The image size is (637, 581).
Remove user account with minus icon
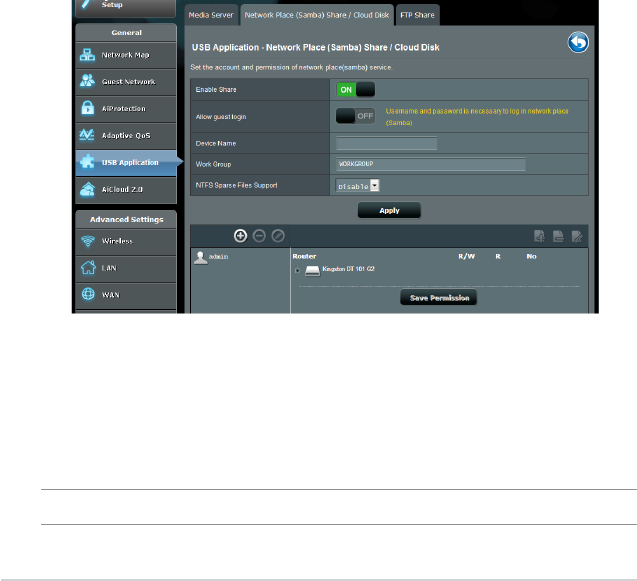(259, 236)
